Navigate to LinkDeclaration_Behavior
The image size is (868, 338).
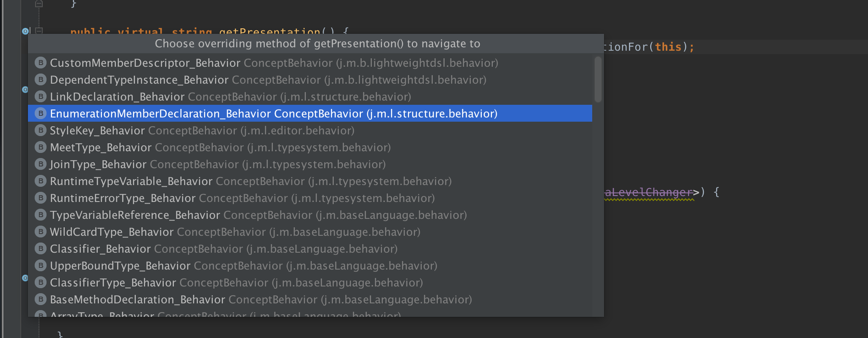(x=117, y=97)
